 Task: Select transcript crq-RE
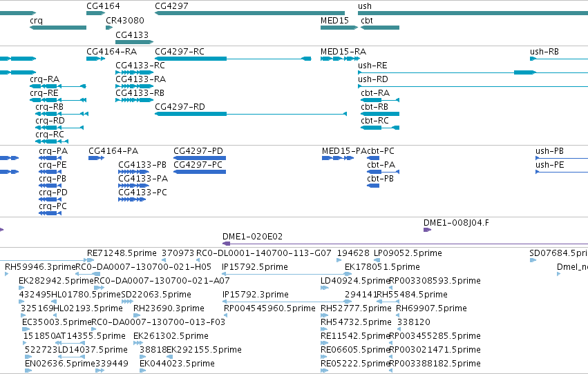(58, 100)
